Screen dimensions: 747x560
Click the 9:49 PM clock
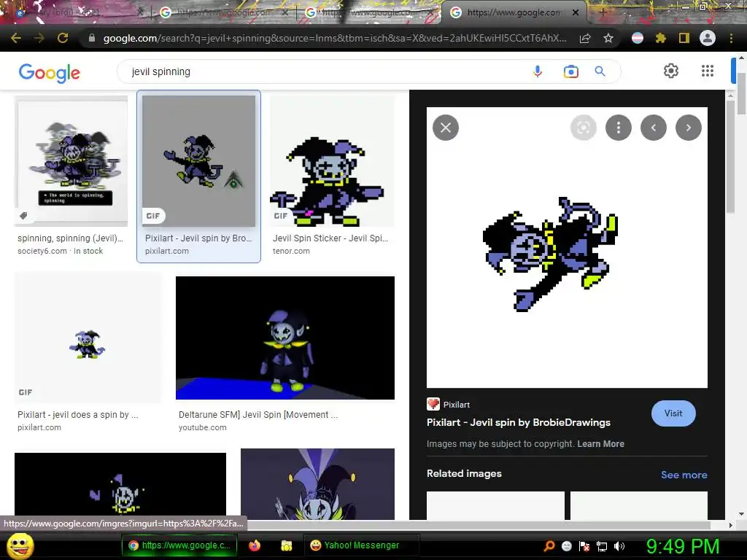tap(682, 546)
